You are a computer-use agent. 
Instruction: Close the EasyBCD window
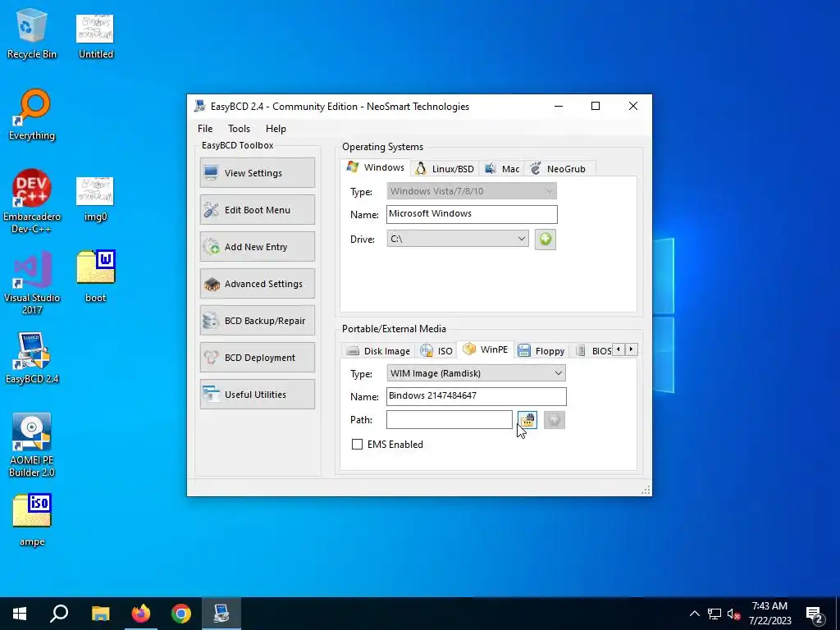point(632,106)
